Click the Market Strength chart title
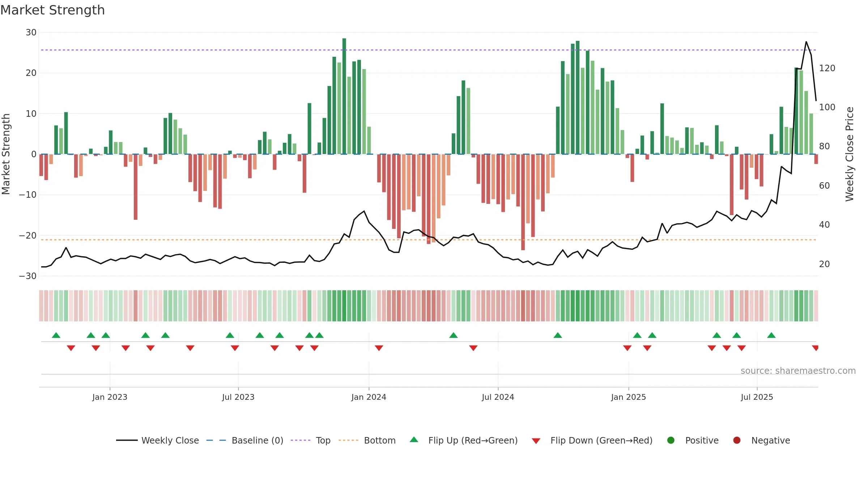The image size is (868, 488). tap(53, 10)
